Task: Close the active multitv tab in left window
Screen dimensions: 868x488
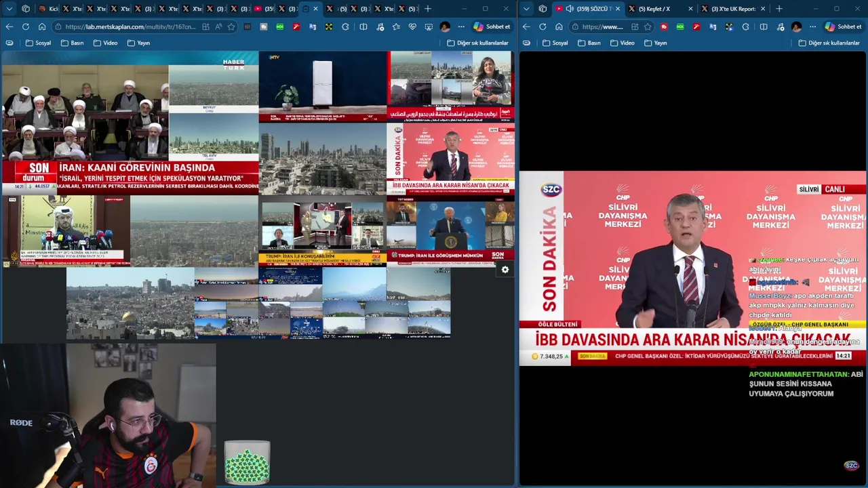Action: [x=317, y=9]
